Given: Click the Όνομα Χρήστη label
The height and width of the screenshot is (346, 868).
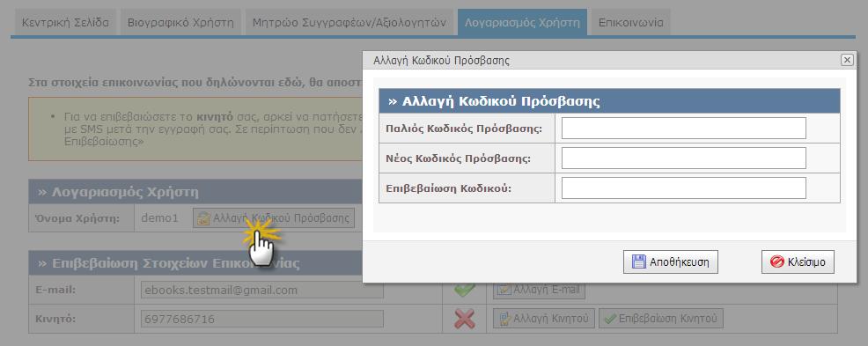Looking at the screenshot, I should pyautogui.click(x=77, y=218).
